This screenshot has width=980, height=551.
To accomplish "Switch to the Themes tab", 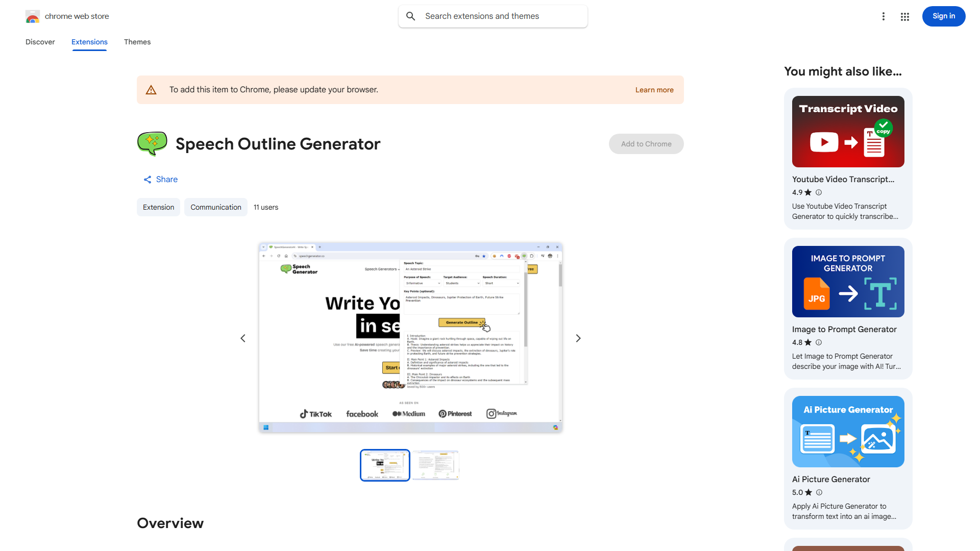I will [x=137, y=42].
